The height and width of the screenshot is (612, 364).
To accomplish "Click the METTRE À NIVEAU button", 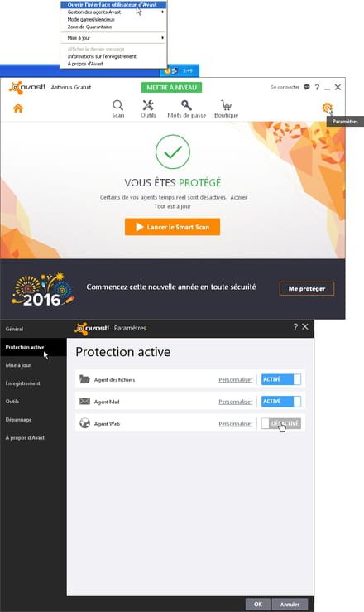I will tap(171, 88).
